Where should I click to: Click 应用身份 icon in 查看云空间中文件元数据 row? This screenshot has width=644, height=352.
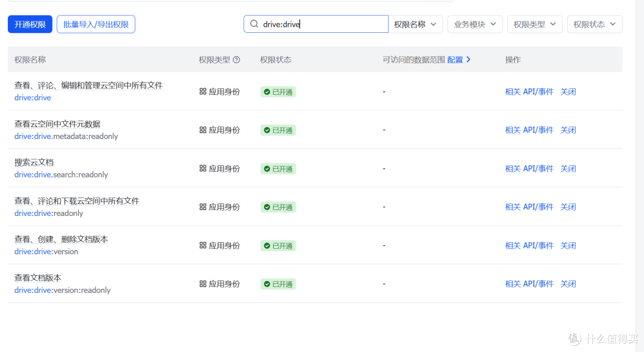(203, 130)
